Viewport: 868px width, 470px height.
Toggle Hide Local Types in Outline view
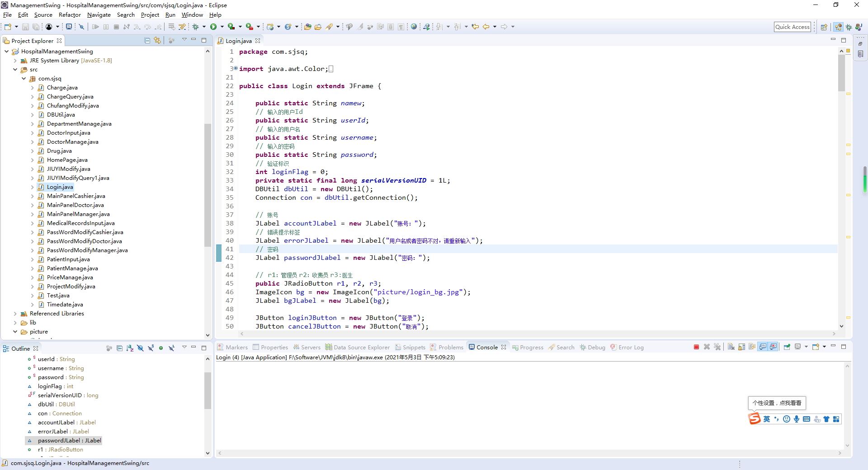tap(171, 348)
